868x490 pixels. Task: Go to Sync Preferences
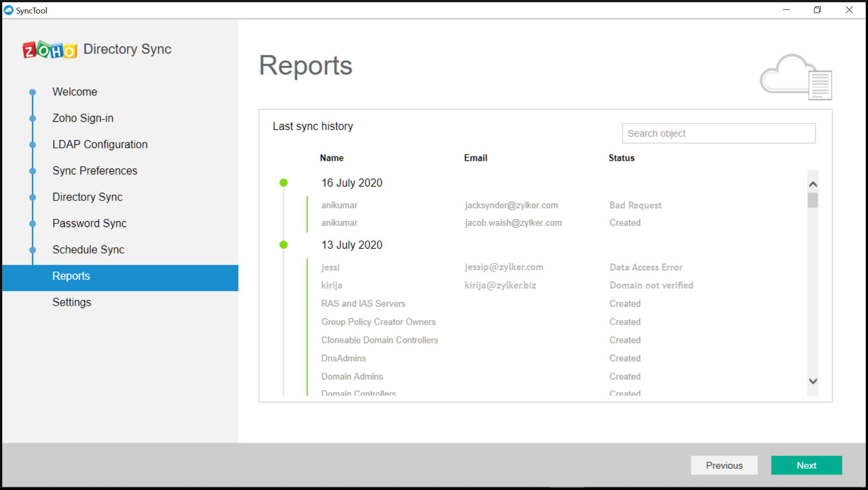pyautogui.click(x=94, y=170)
